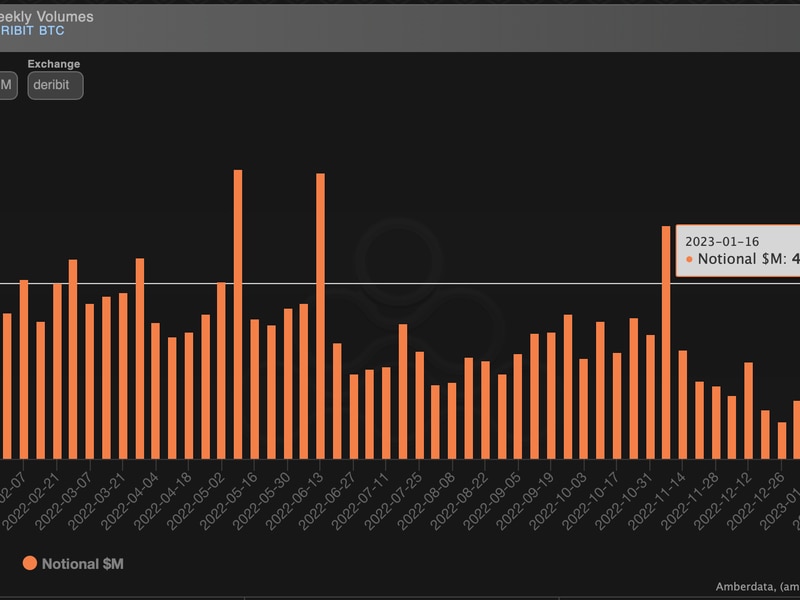
Task: Click the Exchange field label
Action: [x=54, y=64]
